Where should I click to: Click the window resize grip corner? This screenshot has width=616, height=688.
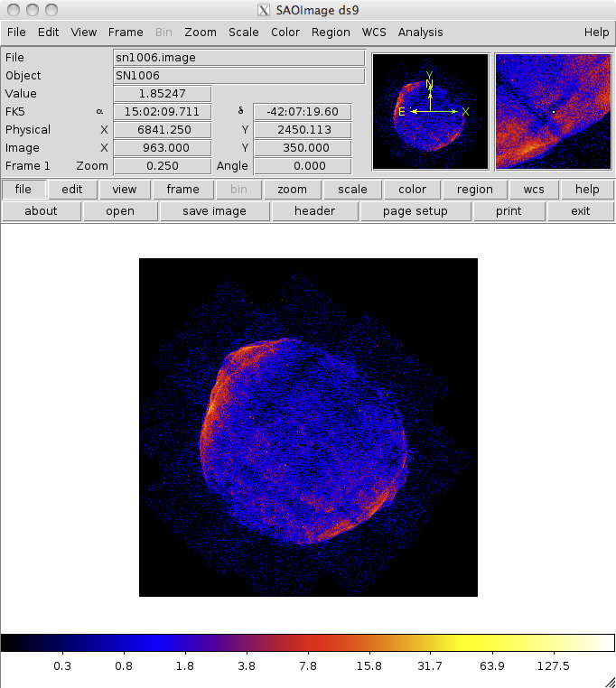click(610, 682)
